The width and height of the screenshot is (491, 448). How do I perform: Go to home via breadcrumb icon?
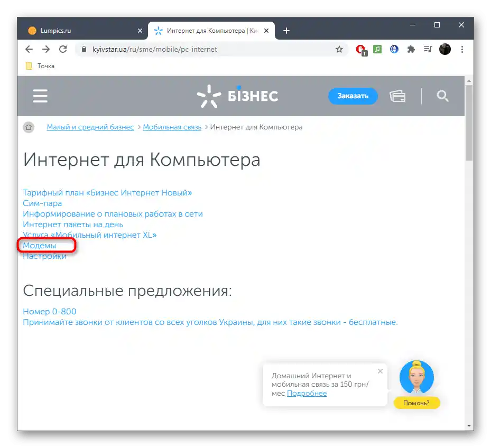click(29, 127)
